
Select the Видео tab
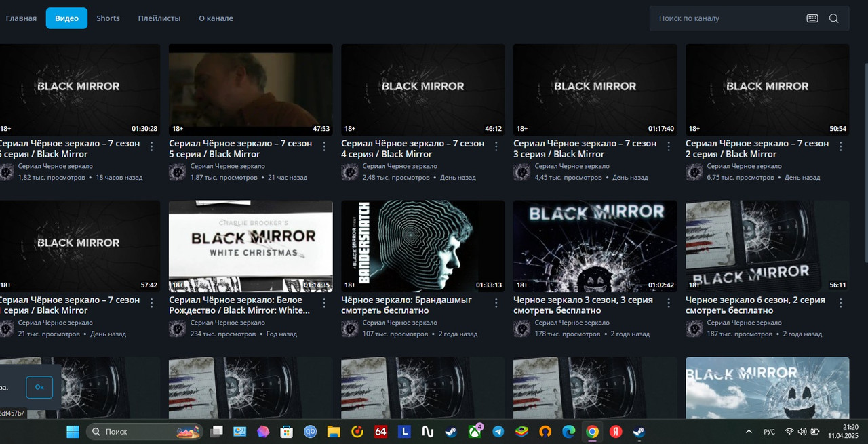pos(66,18)
